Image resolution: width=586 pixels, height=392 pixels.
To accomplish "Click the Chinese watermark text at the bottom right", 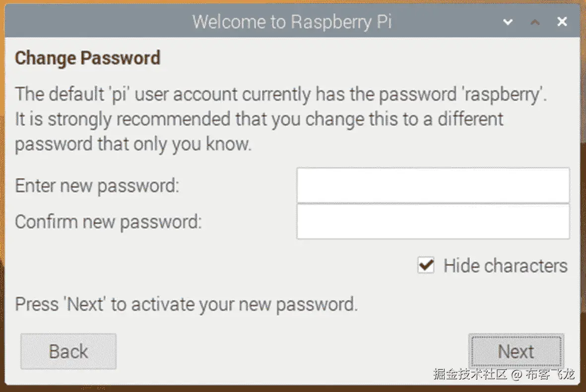I will [x=503, y=374].
